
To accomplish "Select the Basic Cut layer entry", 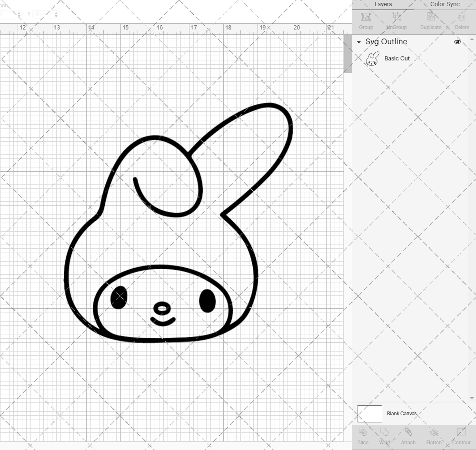I will [397, 58].
